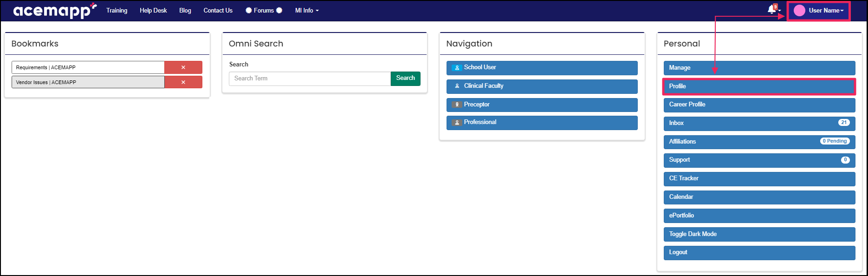Open the Training menu item
Screen dimensions: 868x276
pos(117,10)
